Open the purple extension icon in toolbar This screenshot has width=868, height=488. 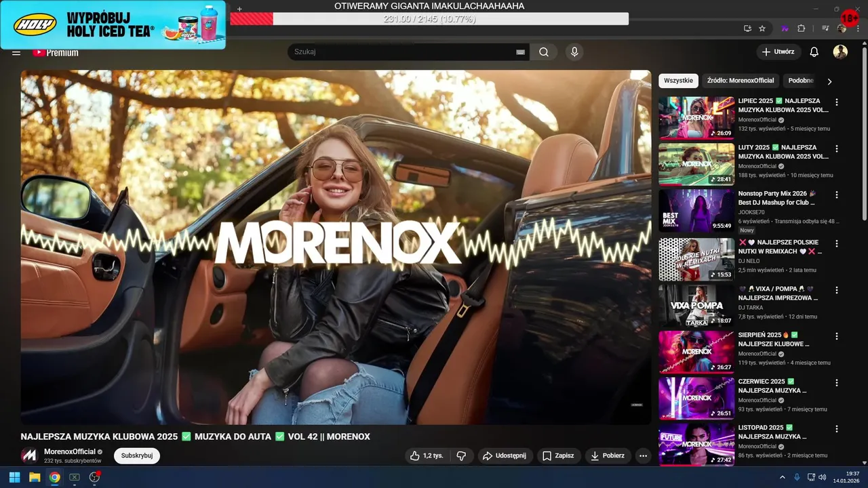(x=785, y=28)
